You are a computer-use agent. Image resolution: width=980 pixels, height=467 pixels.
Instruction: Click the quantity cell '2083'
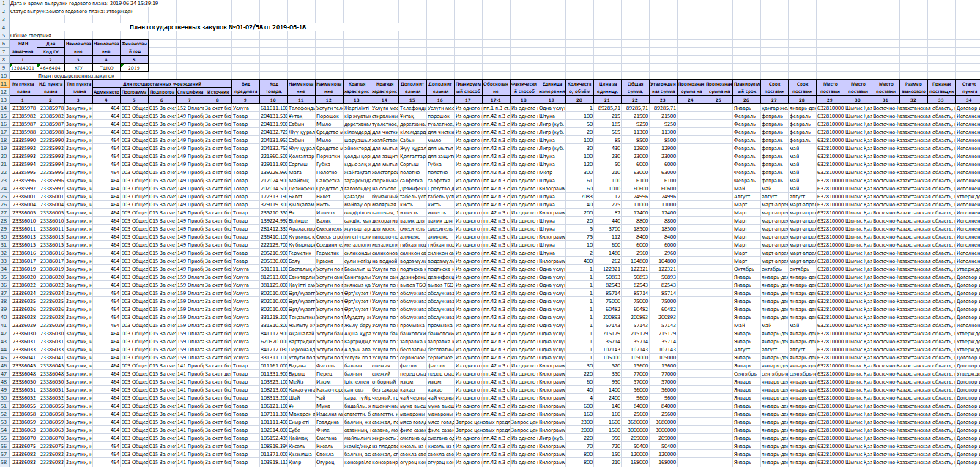coord(579,196)
